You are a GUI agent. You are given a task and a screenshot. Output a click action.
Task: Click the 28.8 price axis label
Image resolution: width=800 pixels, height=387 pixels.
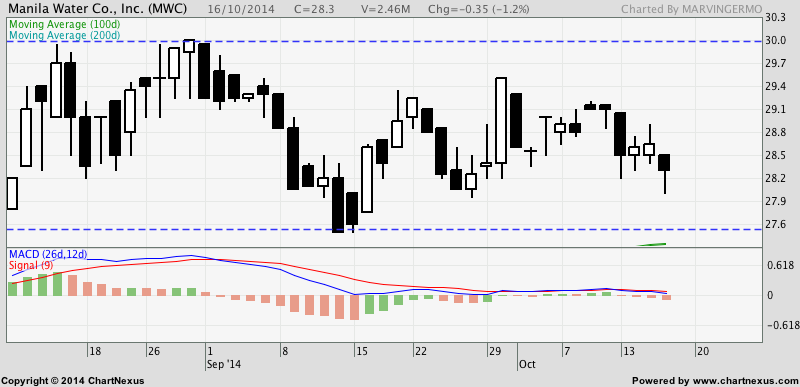pyautogui.click(x=776, y=133)
